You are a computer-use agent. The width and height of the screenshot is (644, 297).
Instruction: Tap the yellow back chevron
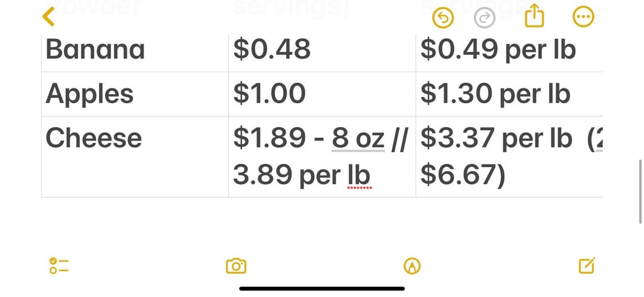tap(48, 17)
